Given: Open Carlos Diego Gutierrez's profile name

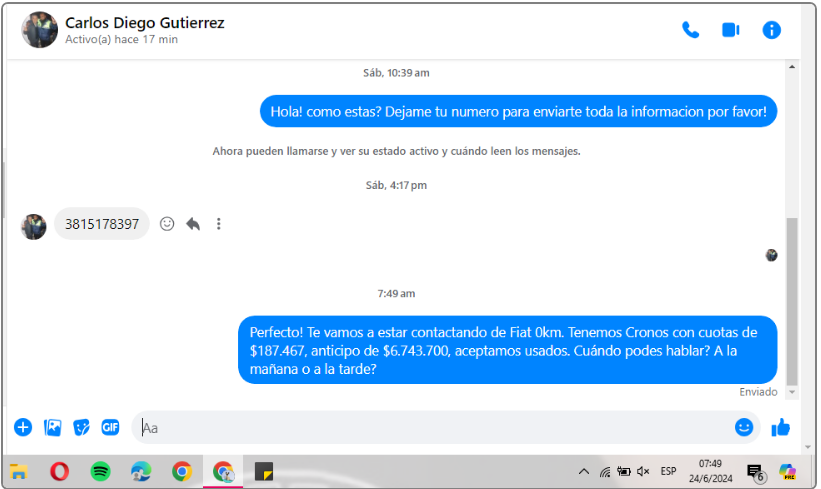Looking at the screenshot, I should (145, 22).
